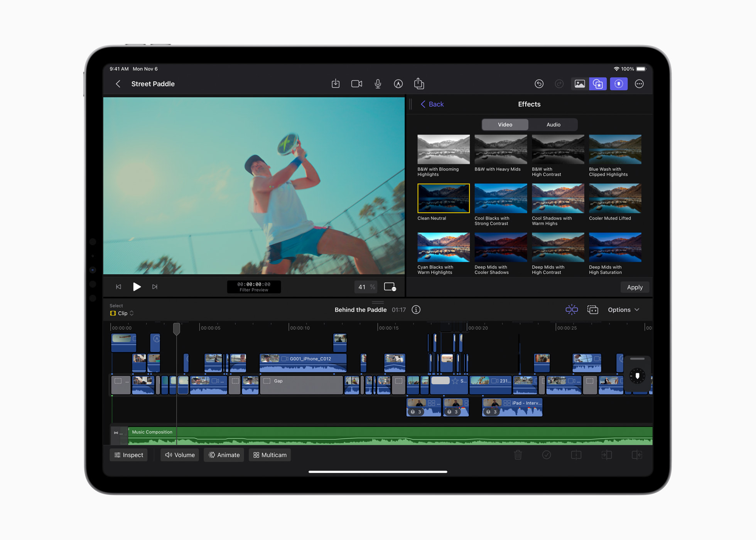The width and height of the screenshot is (756, 540).
Task: Share the project using the export icon
Action: (419, 84)
